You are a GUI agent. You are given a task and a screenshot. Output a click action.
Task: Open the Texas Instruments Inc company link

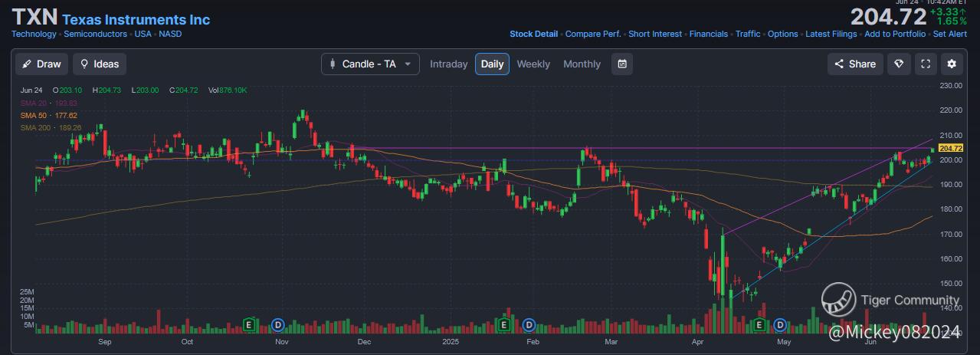[x=136, y=20]
